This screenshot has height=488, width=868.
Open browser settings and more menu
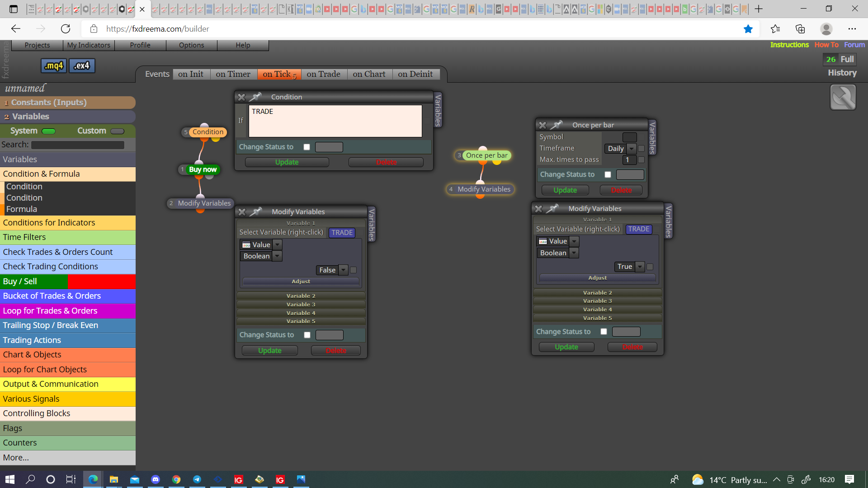(x=852, y=29)
